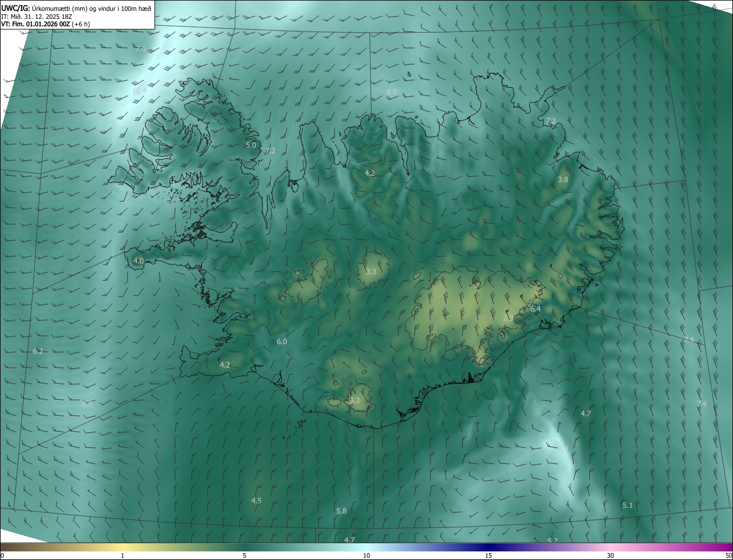Screen dimensions: 733x560
Task: Click the 2.9 value label on the large glacier
Action: point(507,318)
